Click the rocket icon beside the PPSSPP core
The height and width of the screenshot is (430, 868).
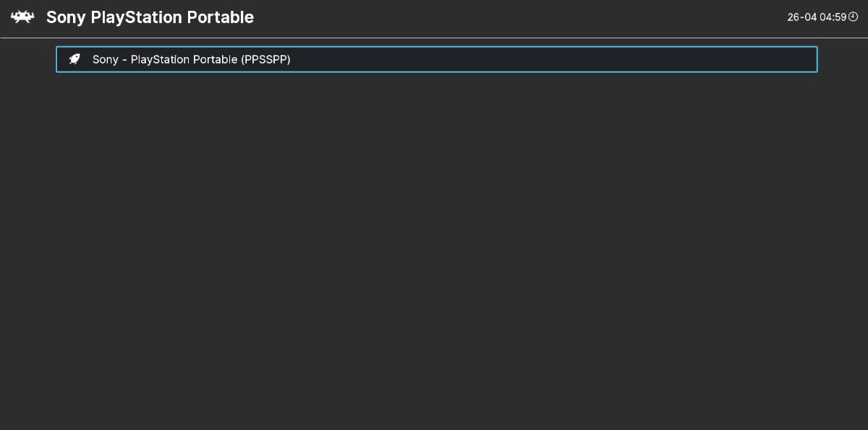[x=75, y=59]
